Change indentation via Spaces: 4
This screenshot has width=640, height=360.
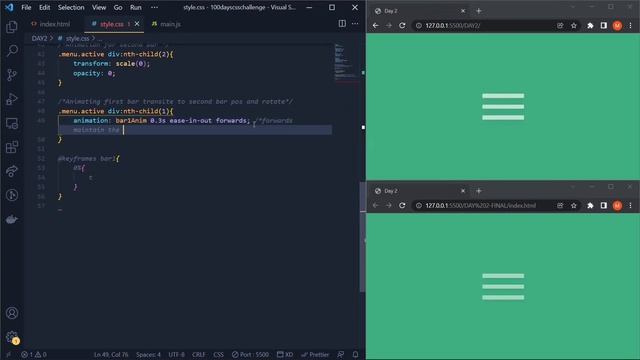pyautogui.click(x=148, y=355)
